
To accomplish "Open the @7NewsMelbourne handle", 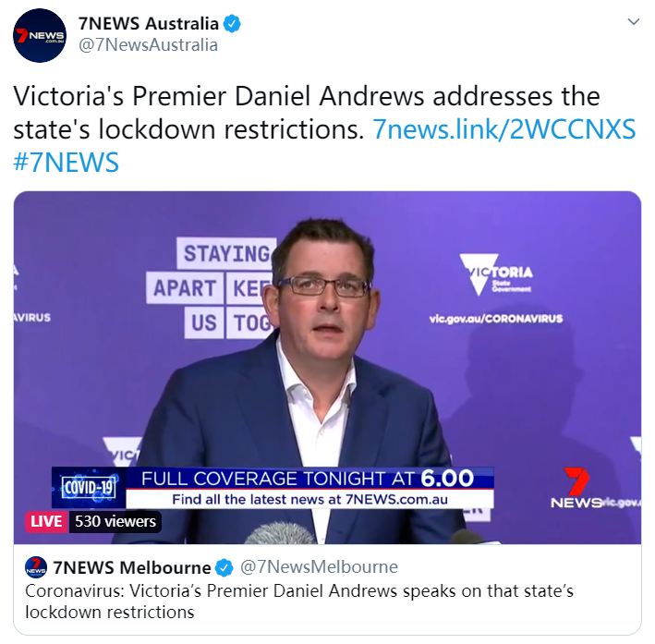I will pos(319,567).
